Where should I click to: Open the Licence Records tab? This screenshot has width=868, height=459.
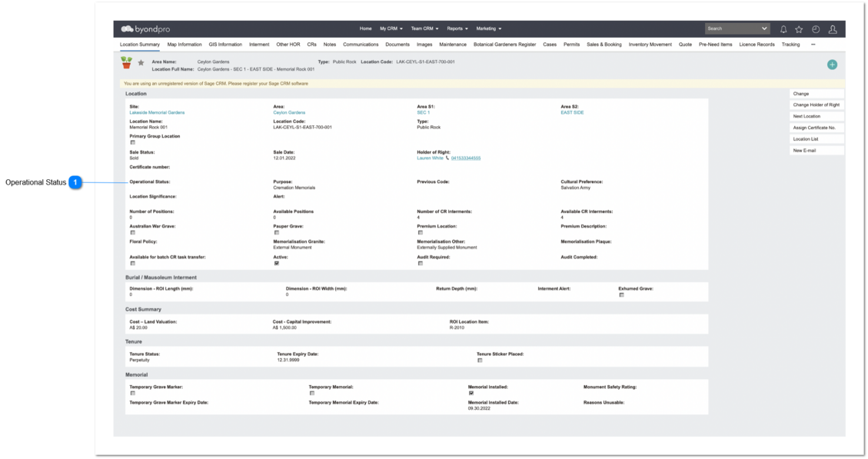757,45
